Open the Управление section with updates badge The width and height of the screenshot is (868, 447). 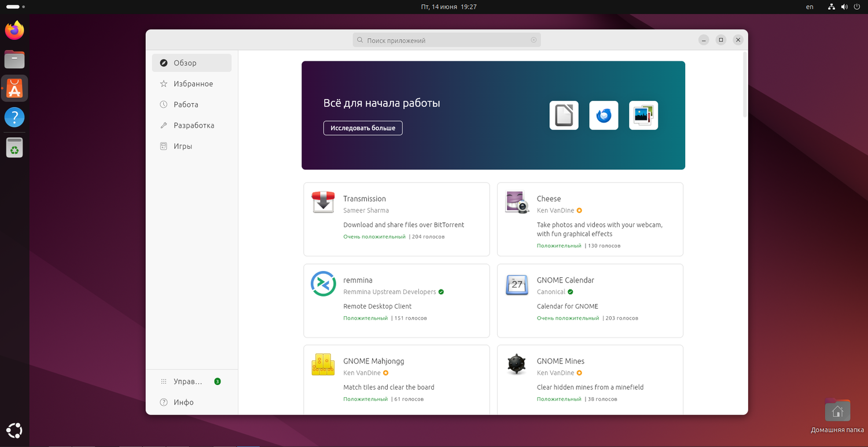pos(192,382)
